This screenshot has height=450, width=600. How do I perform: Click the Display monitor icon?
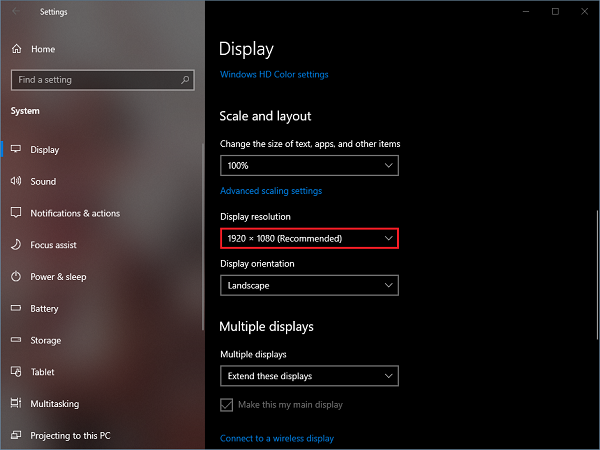pos(16,150)
